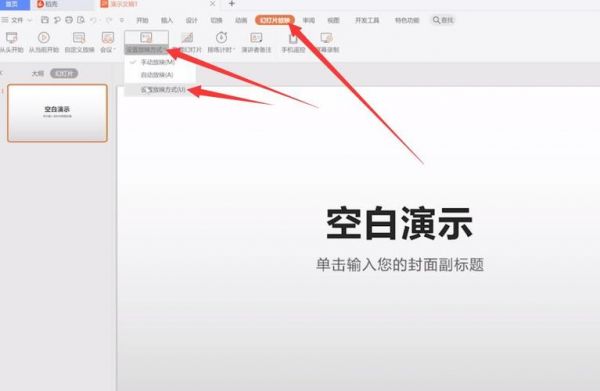Switch the side panel to 幻灯片 view
Image resolution: width=600 pixels, height=391 pixels.
tap(64, 73)
